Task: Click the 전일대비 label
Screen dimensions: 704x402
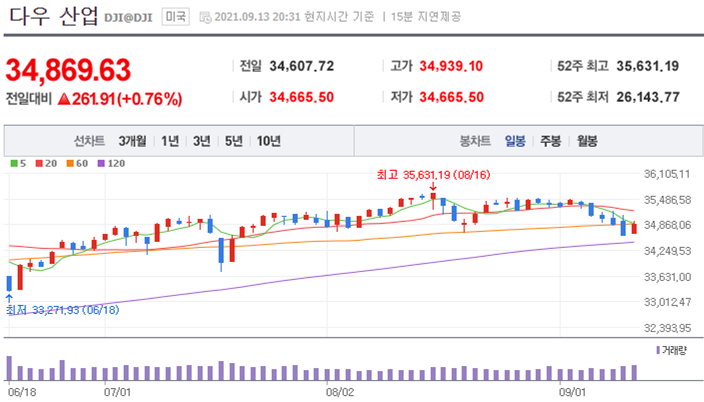Action: pos(29,99)
